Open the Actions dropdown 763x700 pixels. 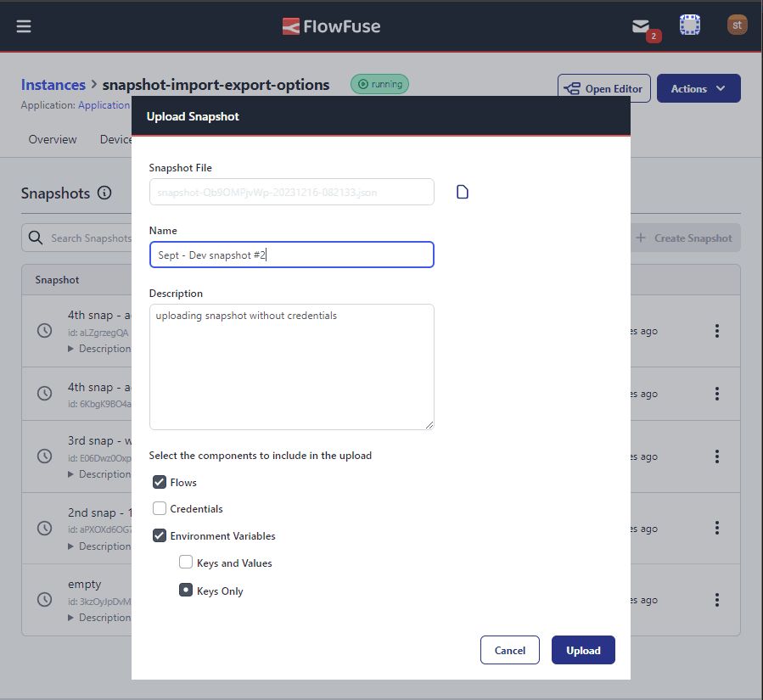698,88
